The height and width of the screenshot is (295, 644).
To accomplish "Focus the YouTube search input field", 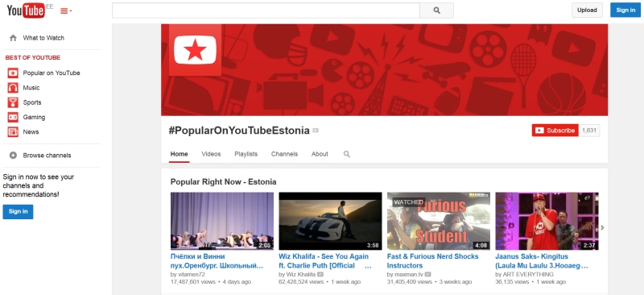I will click(266, 10).
